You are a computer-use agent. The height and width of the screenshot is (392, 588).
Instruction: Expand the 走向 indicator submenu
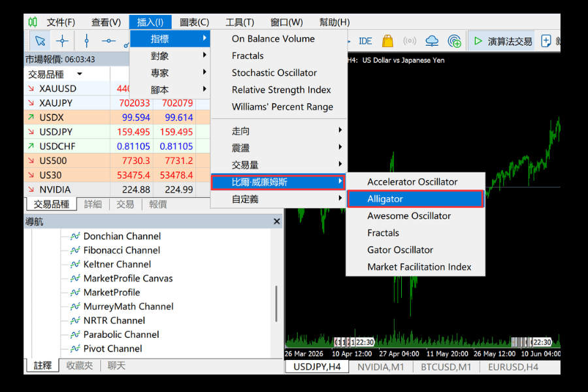278,131
